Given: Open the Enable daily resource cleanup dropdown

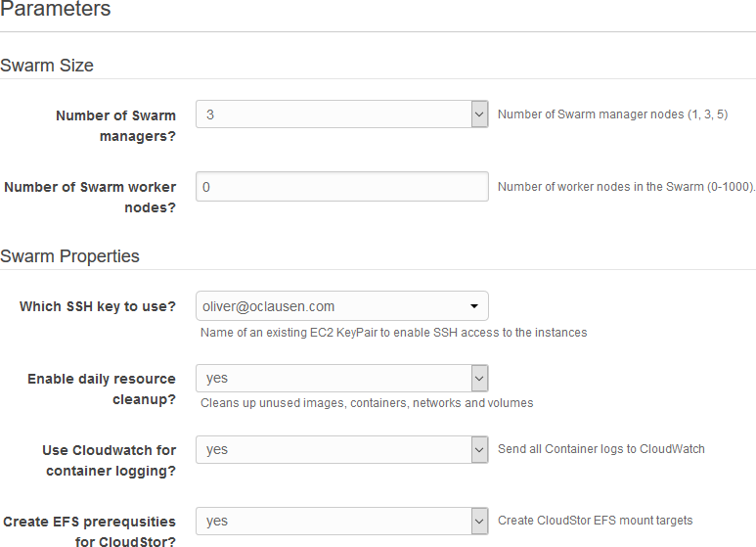Looking at the screenshot, I should 342,378.
